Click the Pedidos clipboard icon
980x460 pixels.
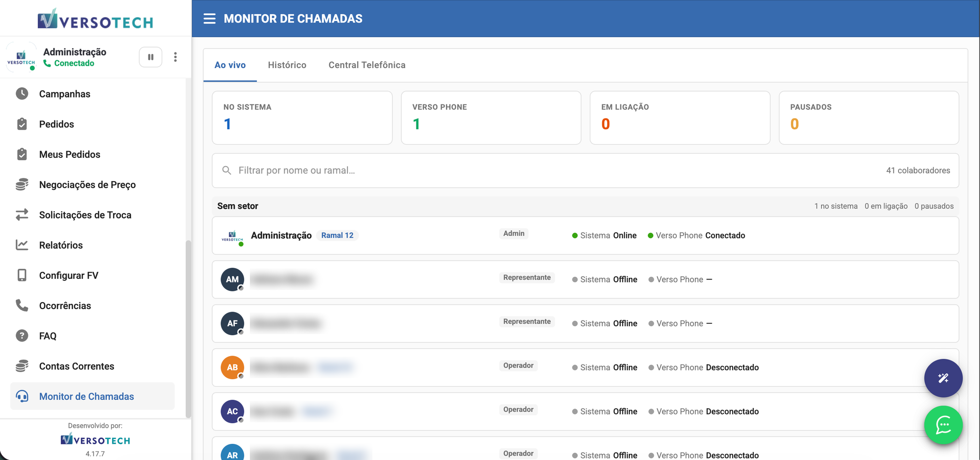22,124
